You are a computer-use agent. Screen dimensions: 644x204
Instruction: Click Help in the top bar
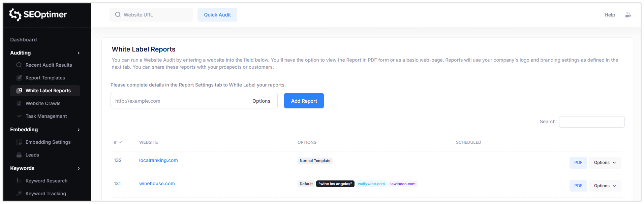[x=610, y=15]
